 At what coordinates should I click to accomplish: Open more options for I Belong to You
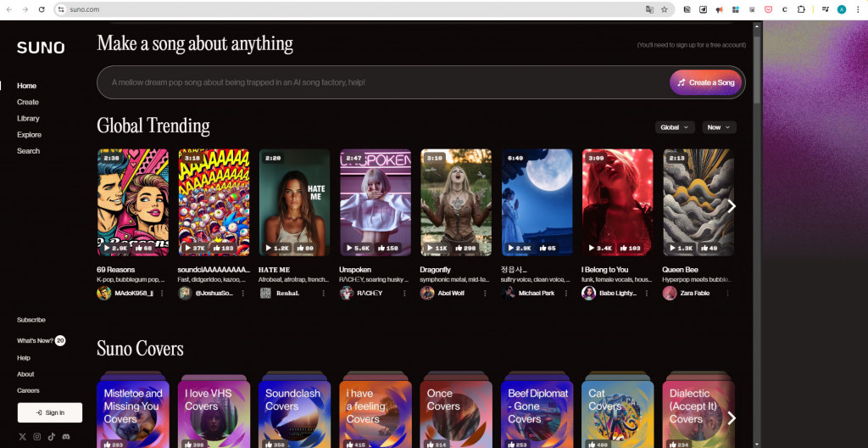(647, 293)
